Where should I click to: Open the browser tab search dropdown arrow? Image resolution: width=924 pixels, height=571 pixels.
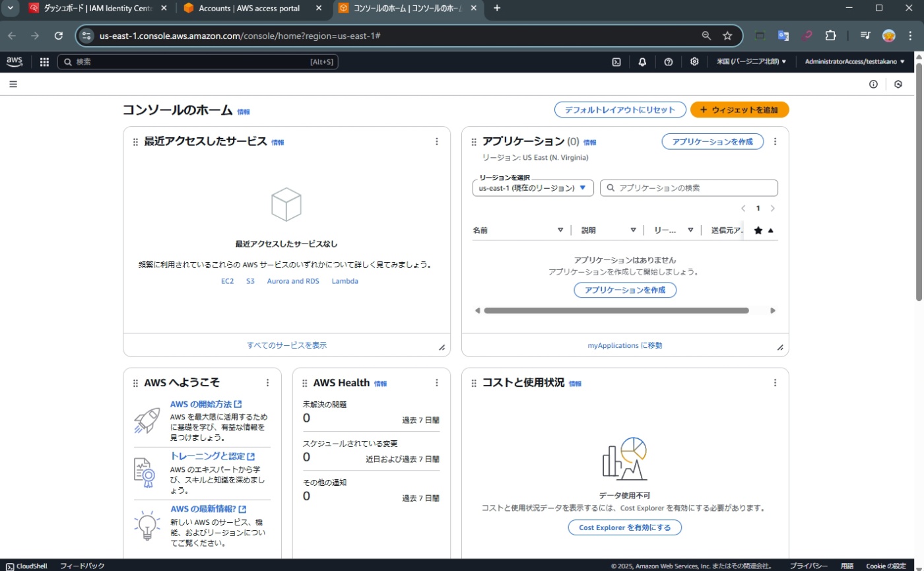pos(10,8)
